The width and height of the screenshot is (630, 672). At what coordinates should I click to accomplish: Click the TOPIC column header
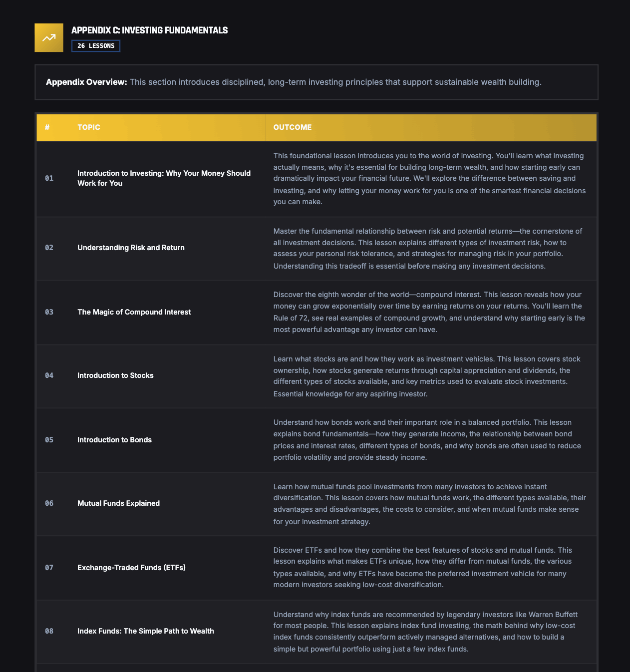pyautogui.click(x=89, y=127)
